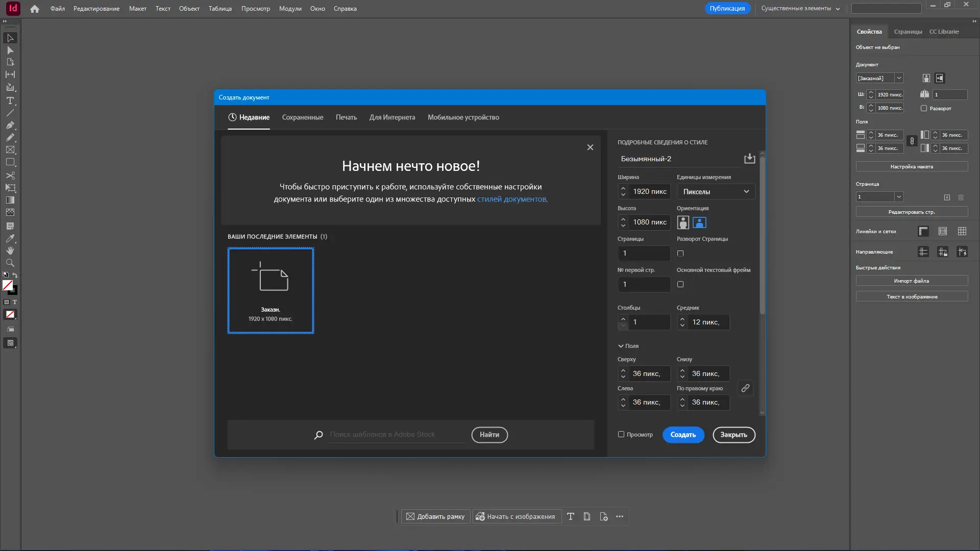Viewport: 980px width, 551px height.
Task: Select the Hand tool
Action: click(10, 251)
